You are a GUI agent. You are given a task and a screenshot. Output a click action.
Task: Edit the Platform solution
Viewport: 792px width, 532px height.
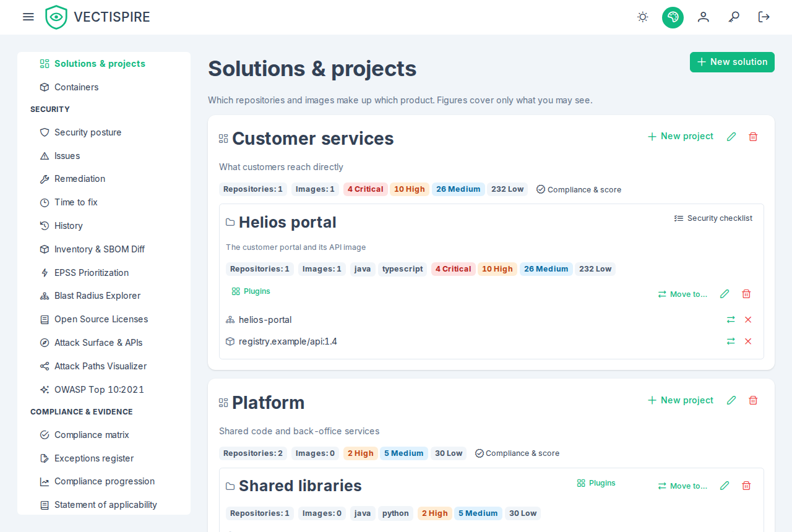[731, 400]
